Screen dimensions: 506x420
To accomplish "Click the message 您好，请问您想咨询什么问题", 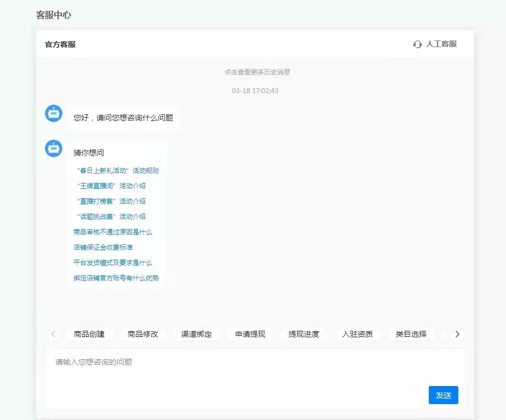I will [123, 118].
